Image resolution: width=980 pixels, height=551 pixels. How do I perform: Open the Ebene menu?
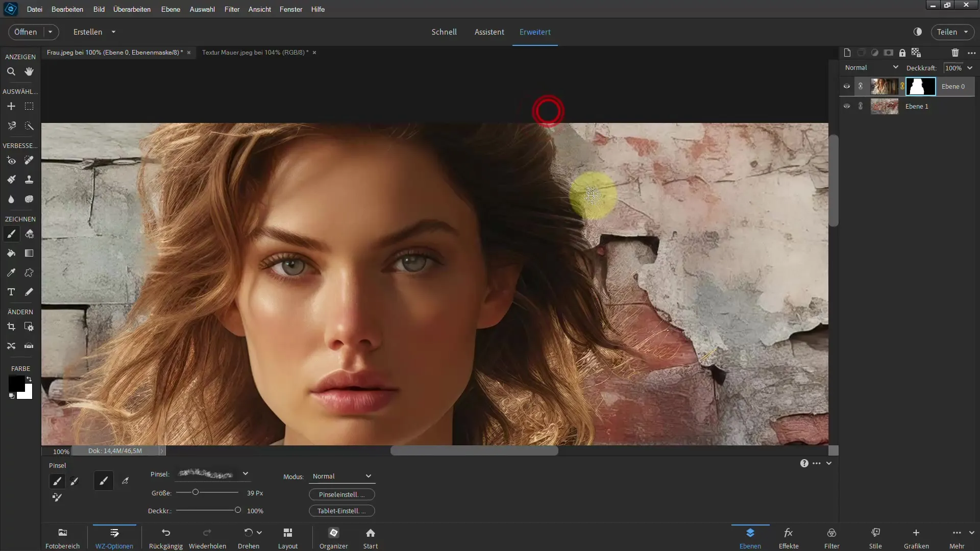point(170,9)
